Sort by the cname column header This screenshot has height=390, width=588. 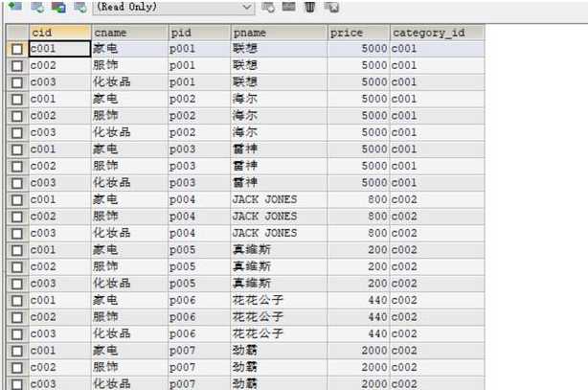(129, 33)
